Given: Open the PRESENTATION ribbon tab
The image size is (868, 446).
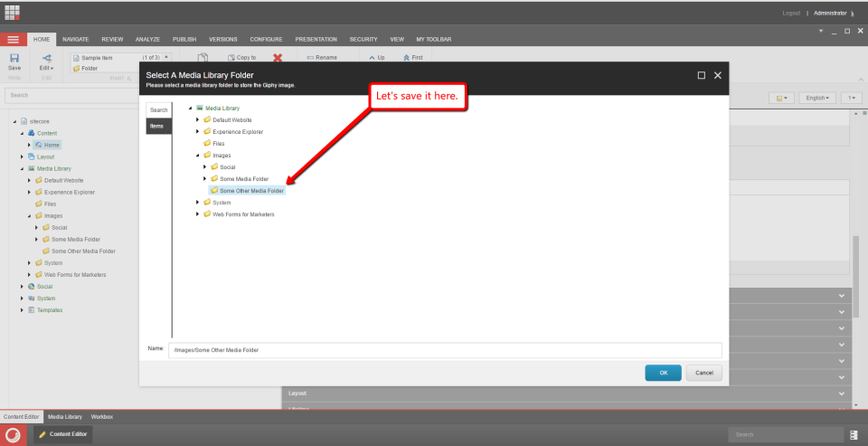Looking at the screenshot, I should click(x=316, y=39).
